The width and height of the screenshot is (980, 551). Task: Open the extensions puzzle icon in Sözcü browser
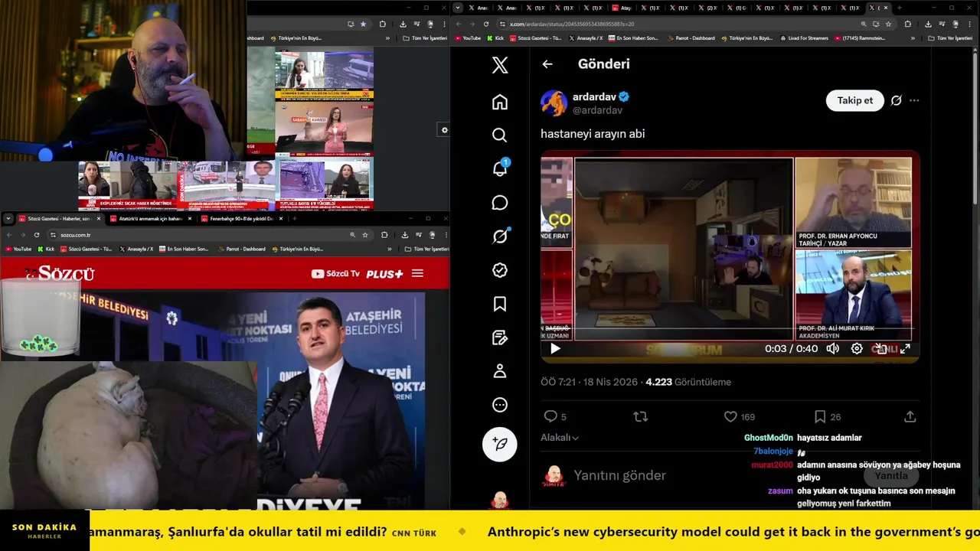[x=384, y=235]
